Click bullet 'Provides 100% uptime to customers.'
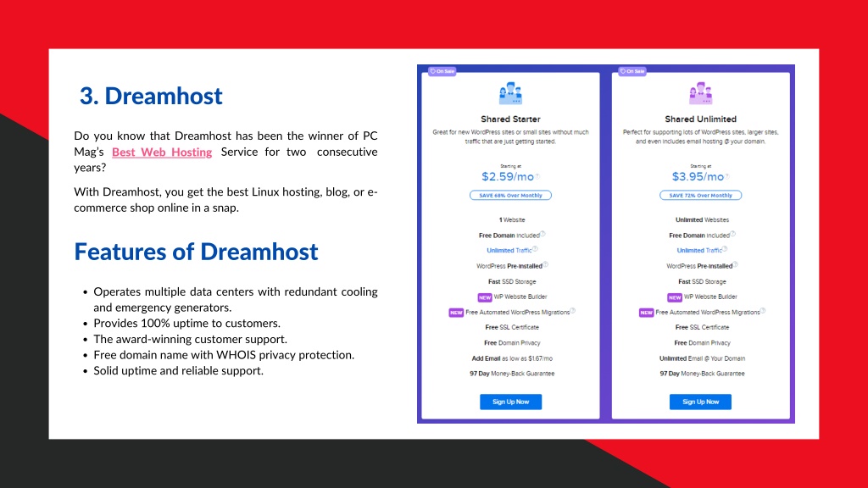Viewport: 868px width, 488px height. 187,323
